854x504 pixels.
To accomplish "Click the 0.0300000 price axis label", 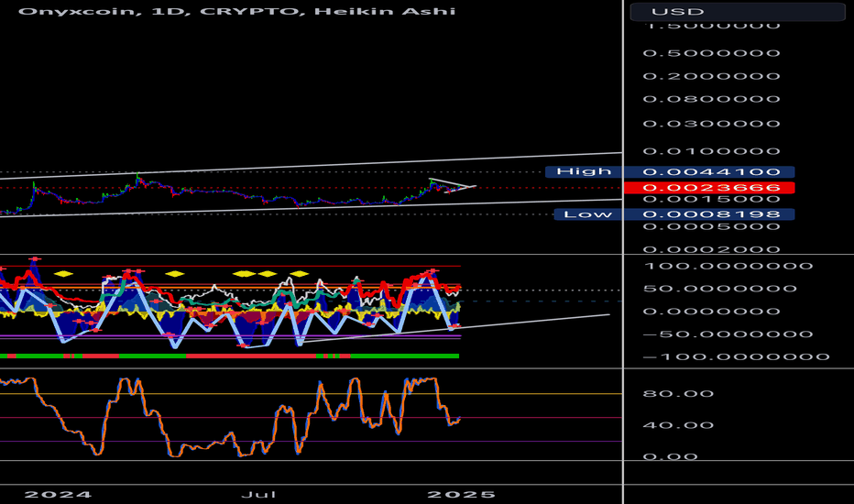I will point(711,124).
